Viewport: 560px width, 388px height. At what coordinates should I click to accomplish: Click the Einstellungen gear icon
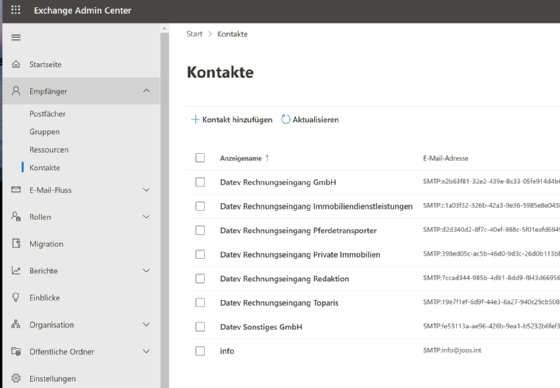pyautogui.click(x=16, y=378)
